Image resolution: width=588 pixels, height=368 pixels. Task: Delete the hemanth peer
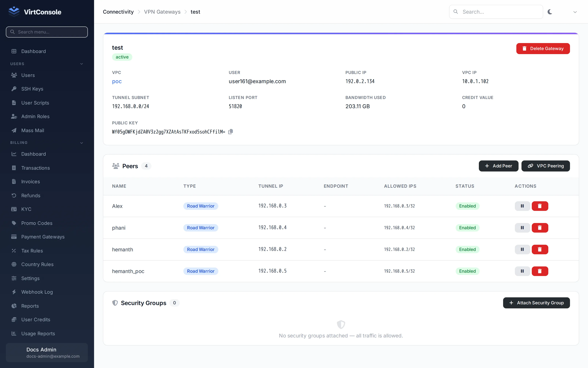[x=540, y=249]
